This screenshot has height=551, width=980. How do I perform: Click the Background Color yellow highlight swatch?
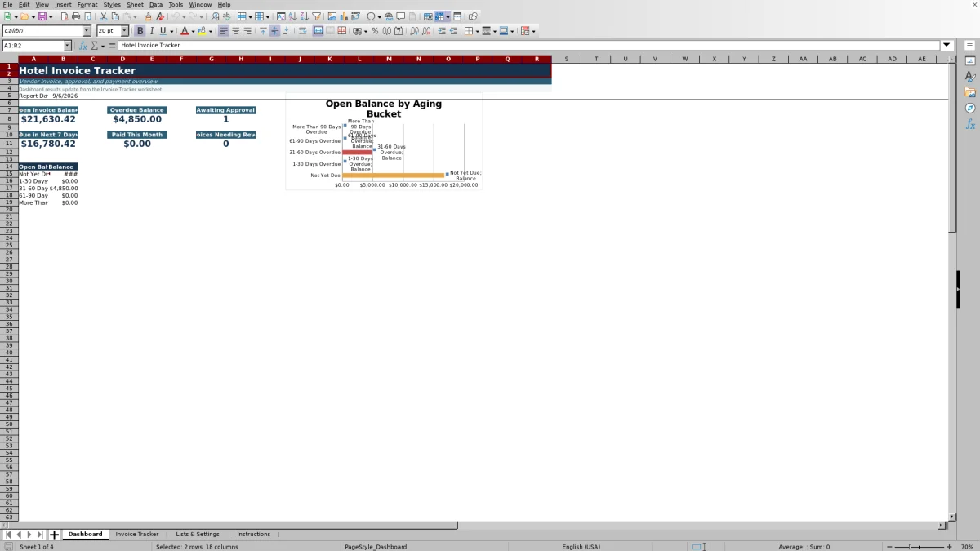pyautogui.click(x=203, y=31)
